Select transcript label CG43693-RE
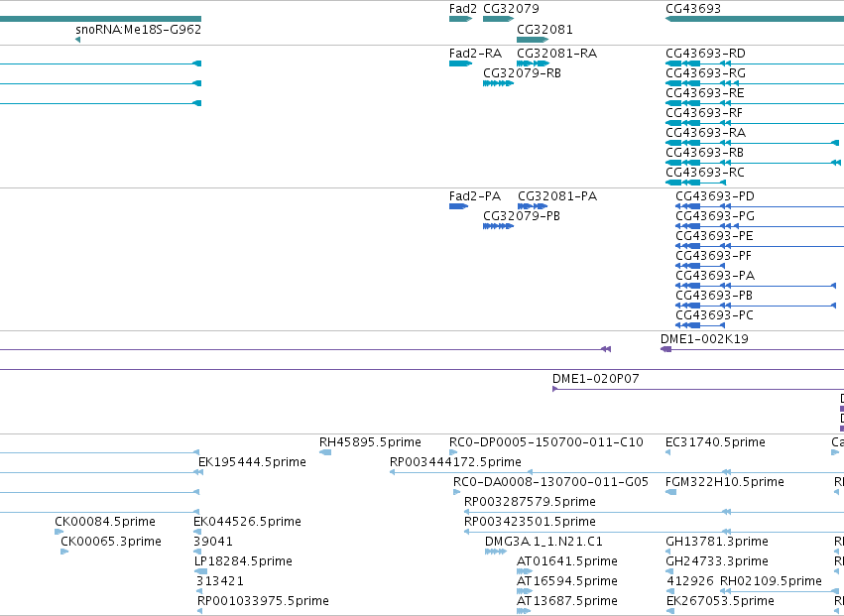The height and width of the screenshot is (616, 844). (704, 93)
